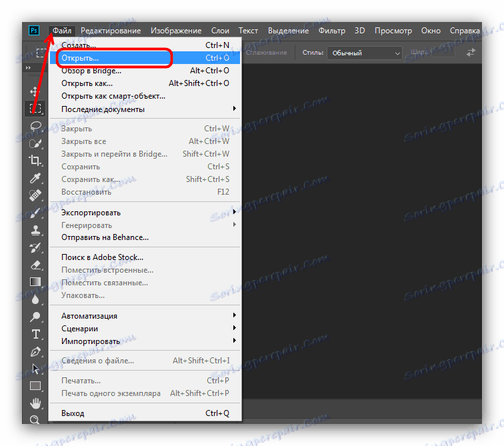Select the Clone Stamp tool
This screenshot has width=504, height=446.
35,230
